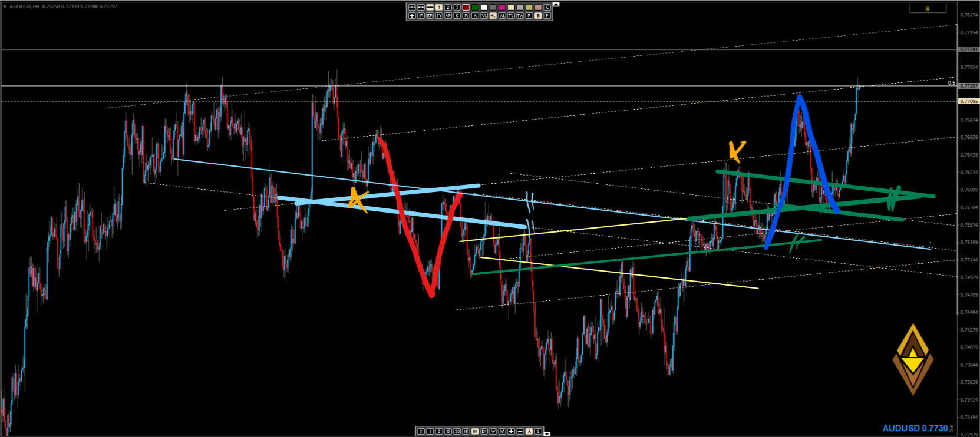Switch to the D1 daily timeframe
Viewport: 980px width, 437px height.
pos(484,432)
